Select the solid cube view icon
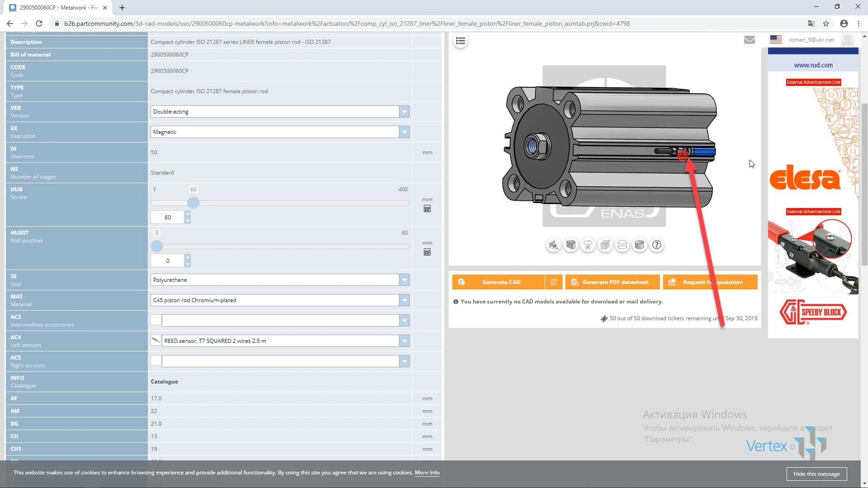868x488 pixels. pos(605,245)
